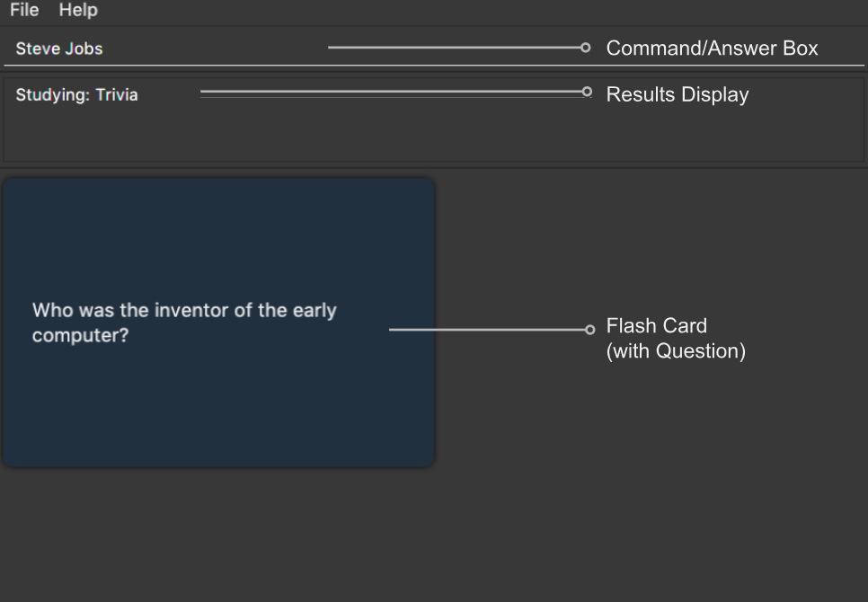Image resolution: width=868 pixels, height=602 pixels.
Task: Click the "Results Display" annotation label
Action: [677, 94]
